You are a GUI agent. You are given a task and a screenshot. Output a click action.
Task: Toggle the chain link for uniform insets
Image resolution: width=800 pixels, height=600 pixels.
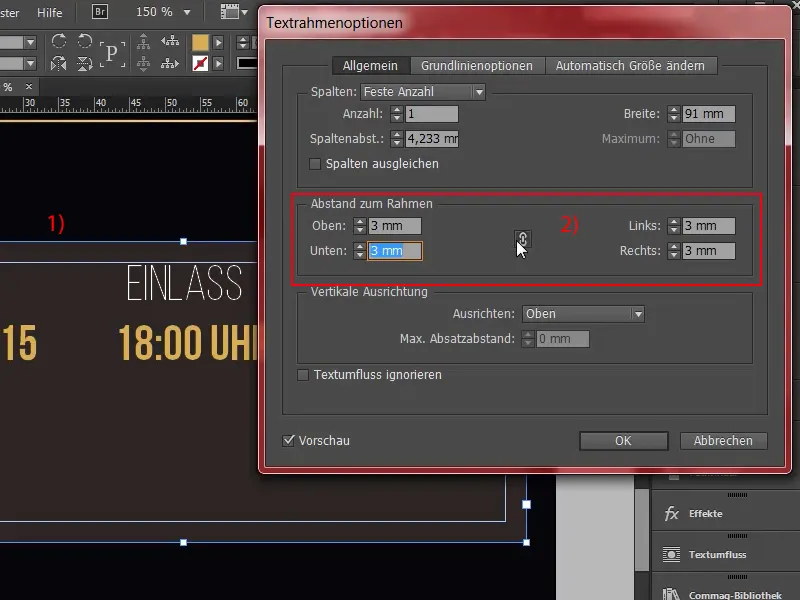pyautogui.click(x=522, y=238)
